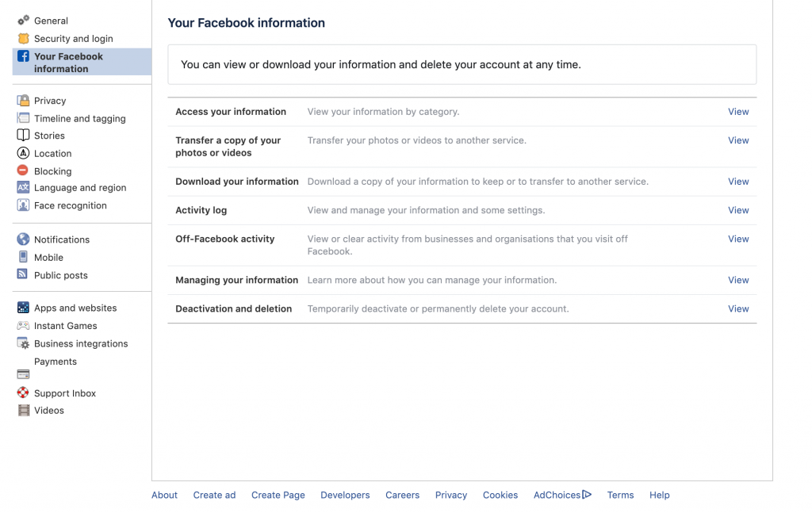Open Off-Facebook activity View link

(738, 239)
